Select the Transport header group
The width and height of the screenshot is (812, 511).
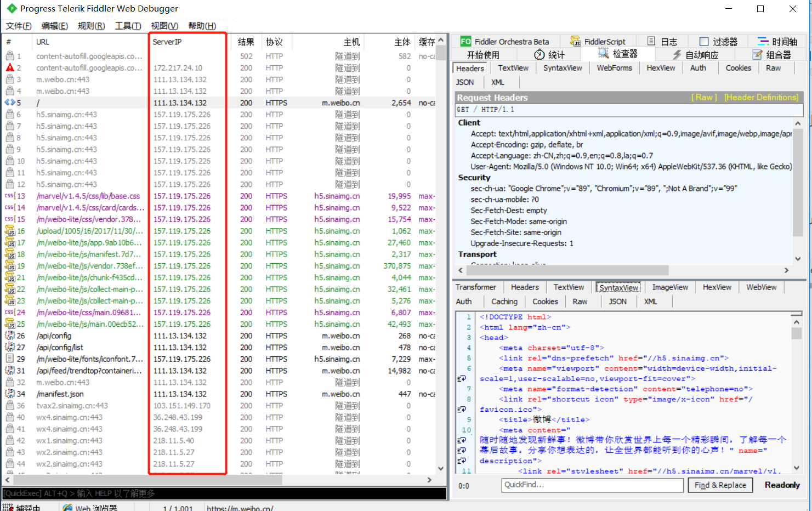pos(477,254)
